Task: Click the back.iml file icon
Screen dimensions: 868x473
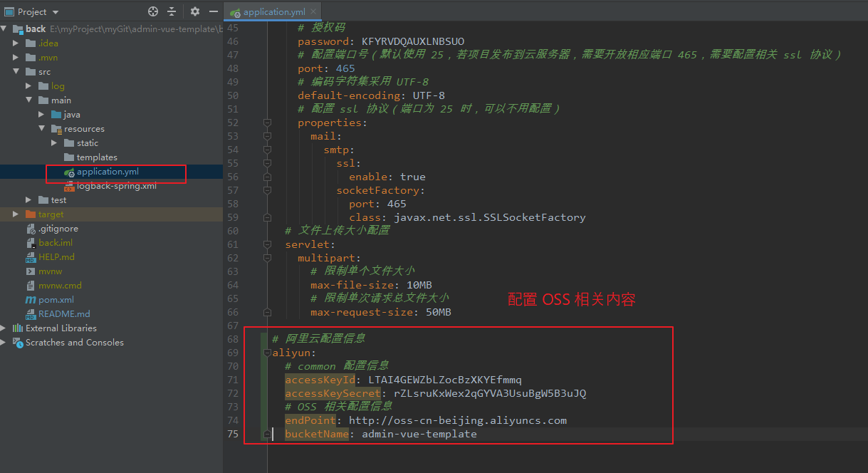Action: coord(31,243)
